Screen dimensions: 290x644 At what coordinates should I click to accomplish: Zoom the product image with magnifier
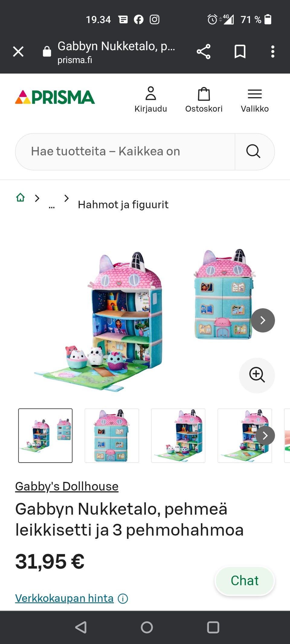pyautogui.click(x=257, y=375)
